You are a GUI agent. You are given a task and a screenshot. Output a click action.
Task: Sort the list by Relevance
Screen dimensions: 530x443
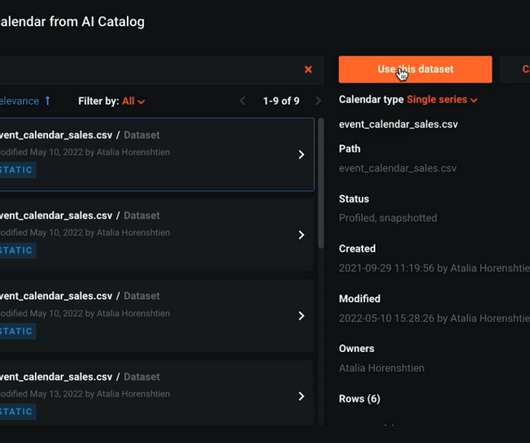pos(19,101)
